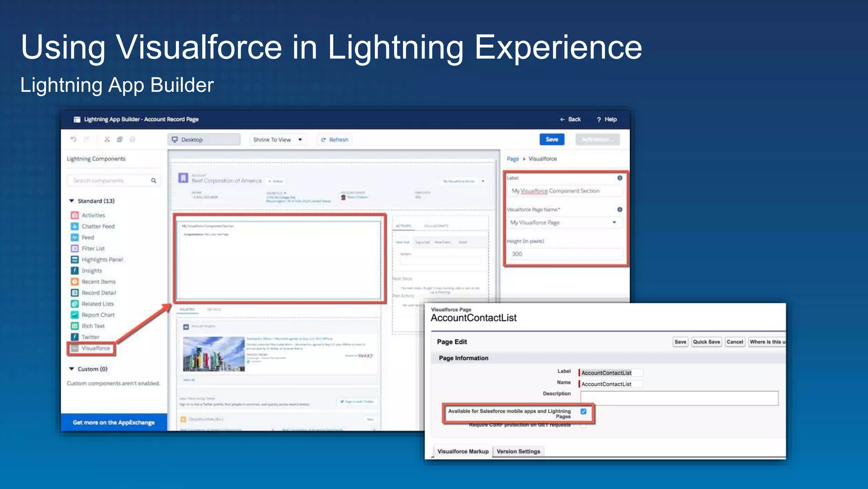Click the Account Insights card icon
This screenshot has width=868, height=489.
click(186, 327)
